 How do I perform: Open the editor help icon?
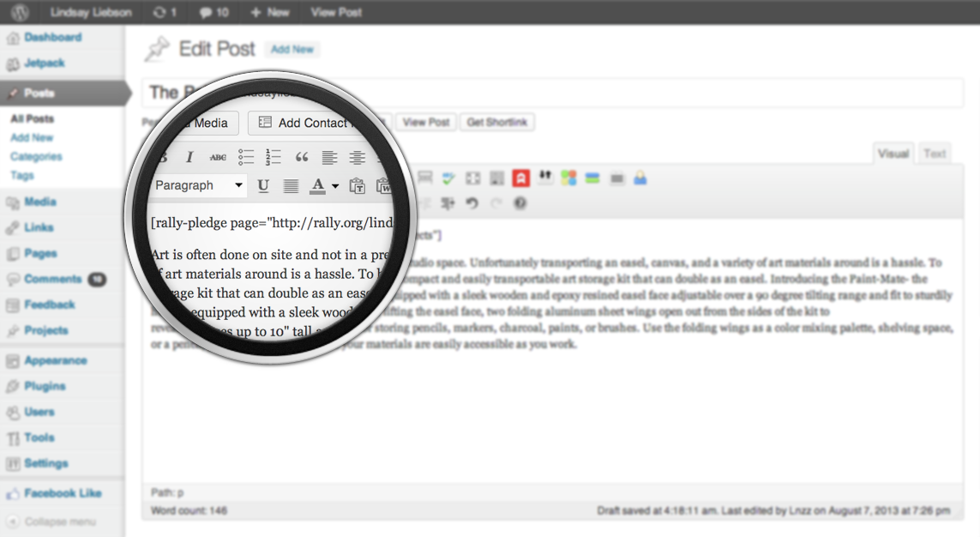pos(520,203)
